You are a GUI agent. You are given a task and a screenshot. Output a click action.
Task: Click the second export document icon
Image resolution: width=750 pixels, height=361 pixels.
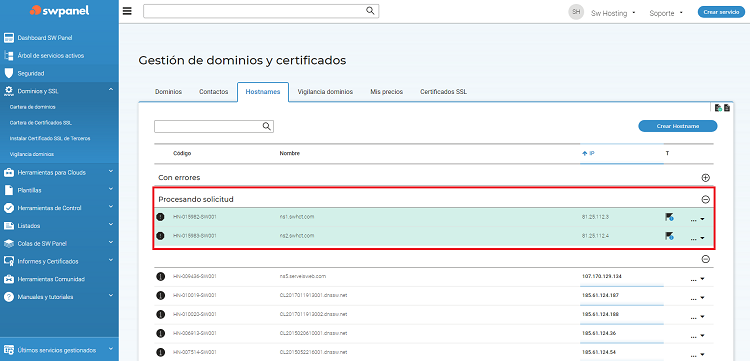727,108
